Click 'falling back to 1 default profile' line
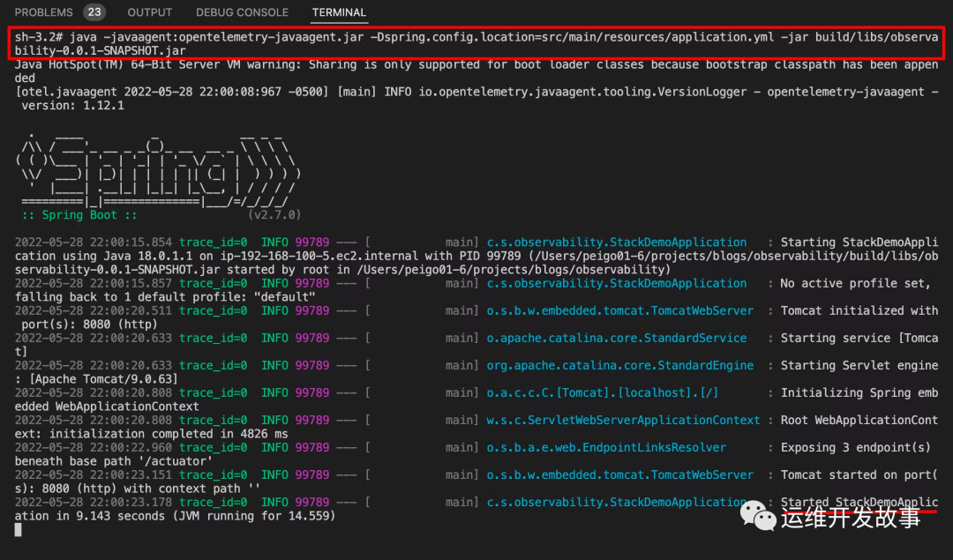Viewport: 953px width, 560px height. [165, 297]
